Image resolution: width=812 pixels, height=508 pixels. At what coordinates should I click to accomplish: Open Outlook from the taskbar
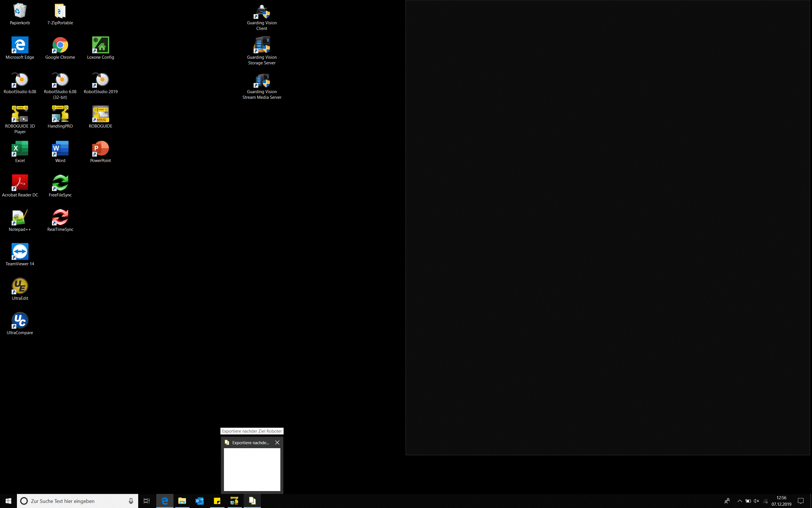pos(199,501)
